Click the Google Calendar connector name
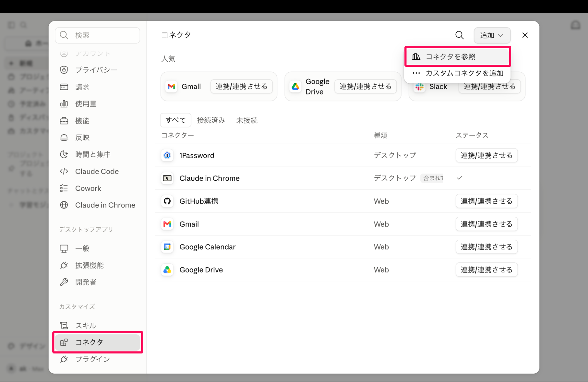Image resolution: width=588 pixels, height=382 pixels. (207, 247)
